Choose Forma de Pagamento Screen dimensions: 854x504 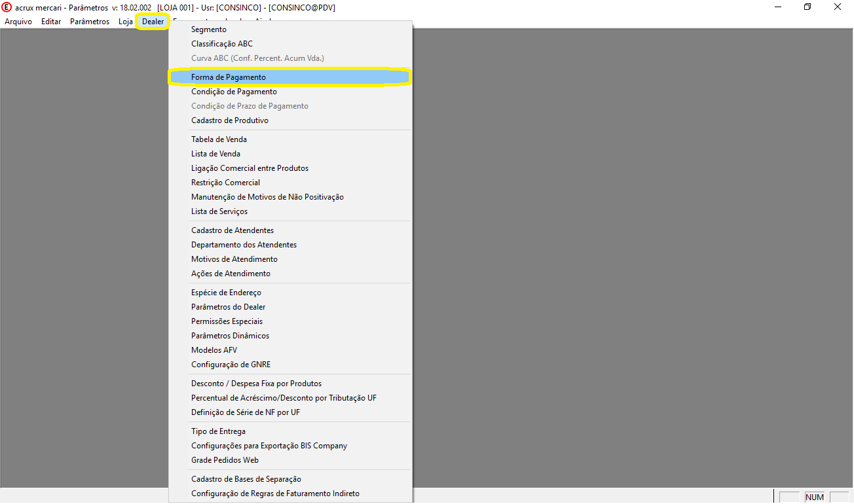point(291,77)
